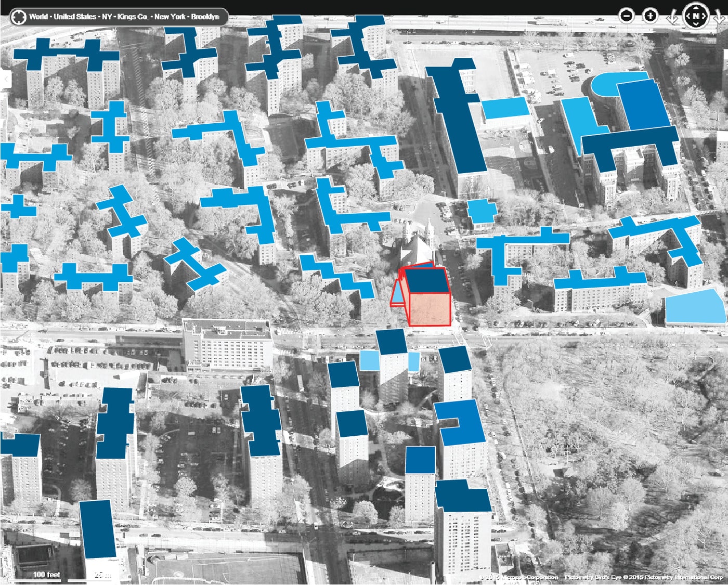Viewport: 728px width, 585px height.
Task: Click Brooklyn in the location breadcrumb
Action: [x=205, y=17]
